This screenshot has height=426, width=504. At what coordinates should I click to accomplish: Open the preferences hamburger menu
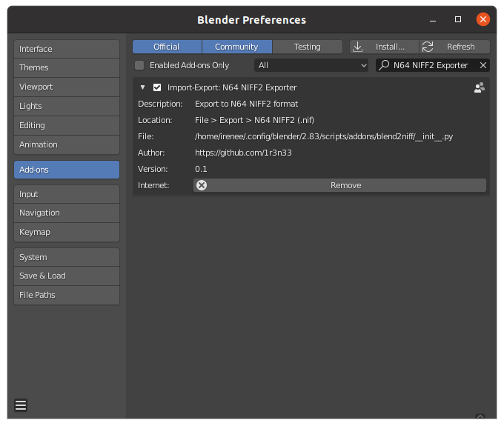tap(21, 405)
